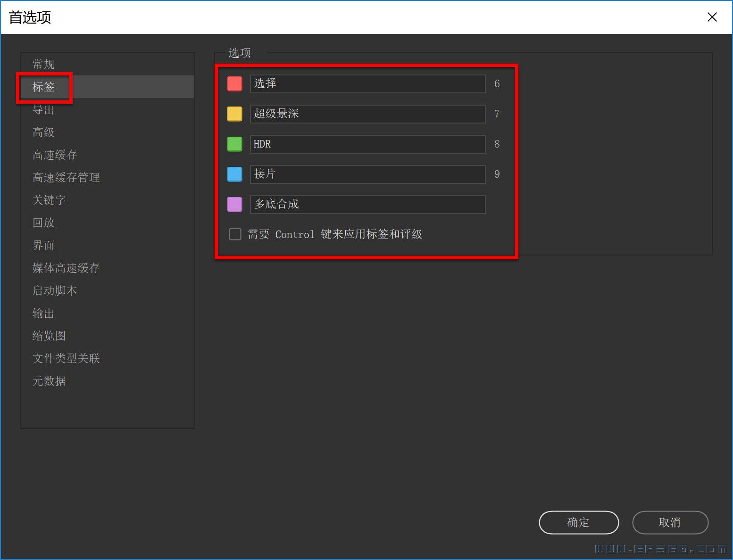Click the green swatch beside HDR
Screen dimensions: 733x560
pos(234,144)
